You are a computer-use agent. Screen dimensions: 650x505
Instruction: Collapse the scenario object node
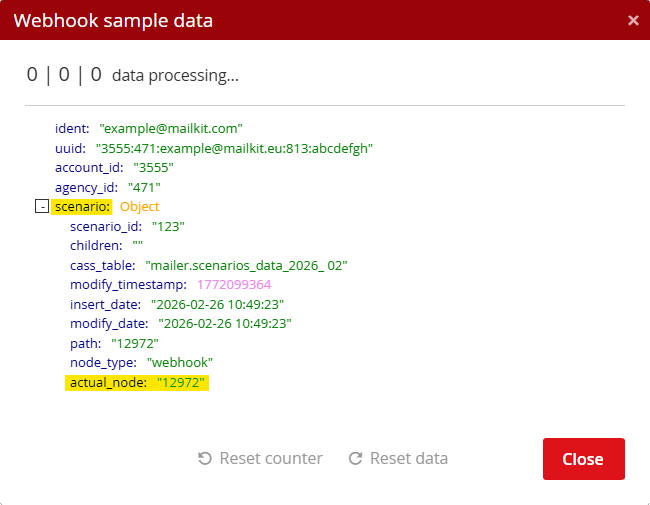pyautogui.click(x=42, y=206)
